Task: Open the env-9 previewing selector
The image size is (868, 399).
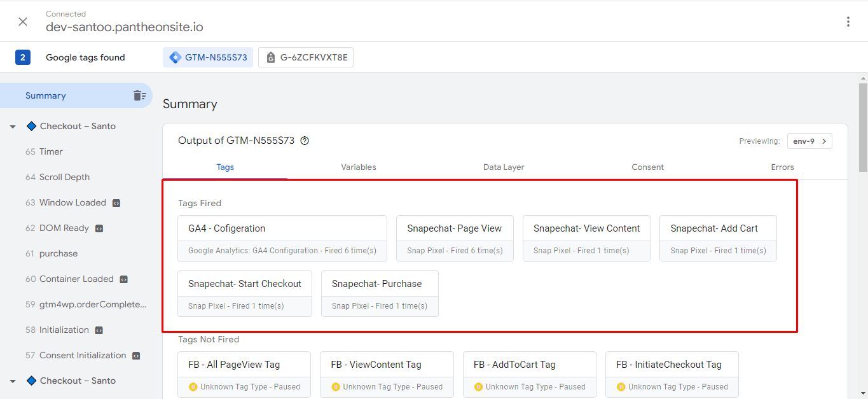Action: [x=809, y=141]
